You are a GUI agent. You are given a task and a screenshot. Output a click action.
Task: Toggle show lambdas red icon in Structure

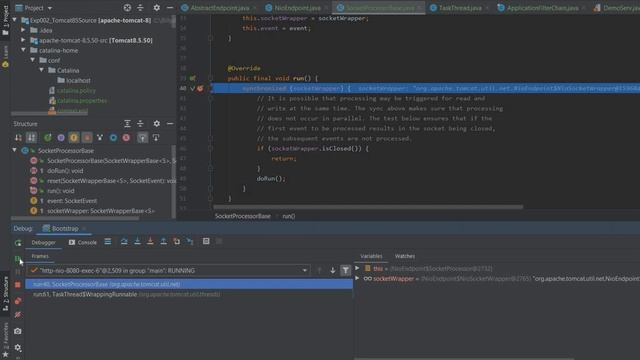(x=126, y=138)
